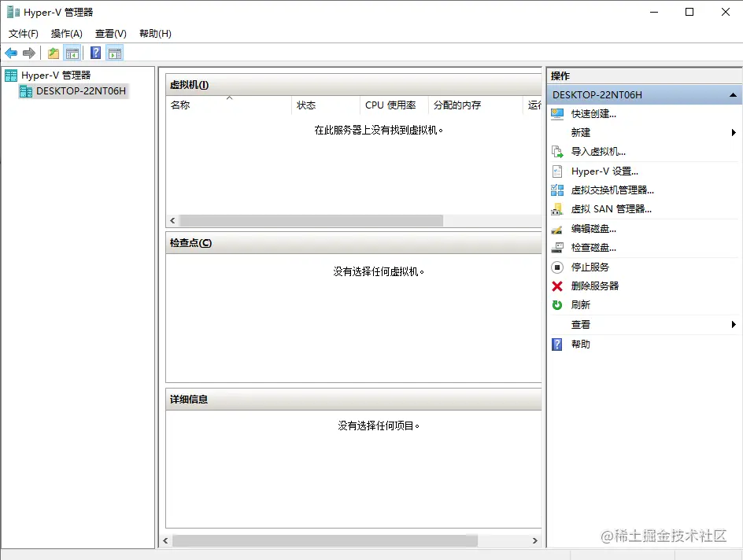Select Hyper-V 管理器 tree root label

[56, 76]
